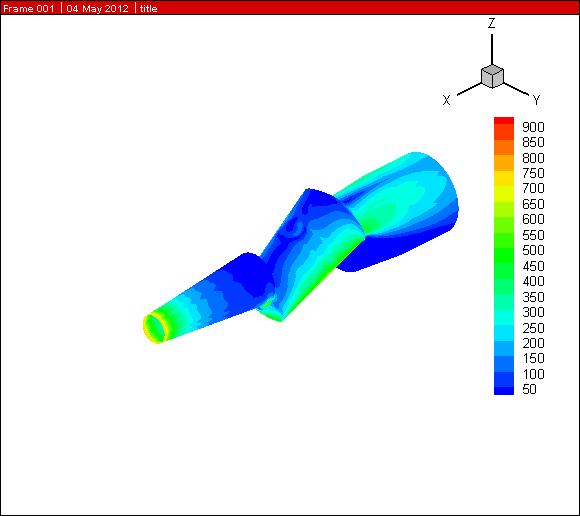Pick the red 900 legend color band
The image size is (580, 516).
point(504,122)
